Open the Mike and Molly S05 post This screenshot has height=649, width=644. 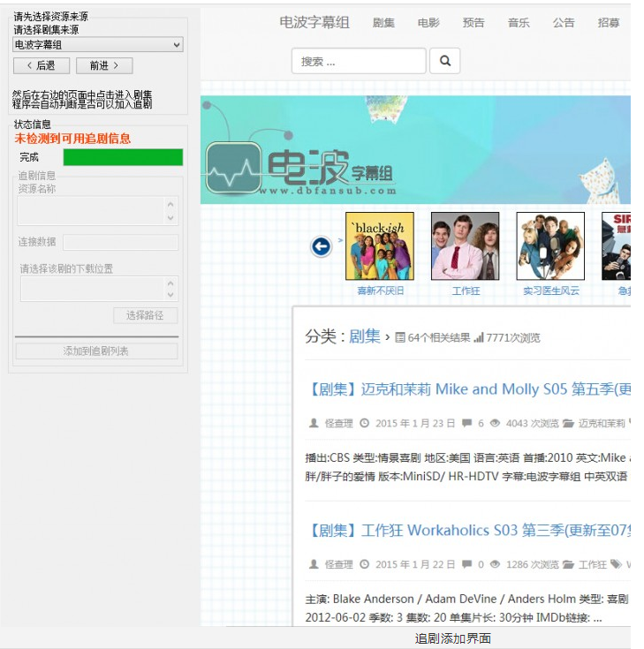click(470, 389)
